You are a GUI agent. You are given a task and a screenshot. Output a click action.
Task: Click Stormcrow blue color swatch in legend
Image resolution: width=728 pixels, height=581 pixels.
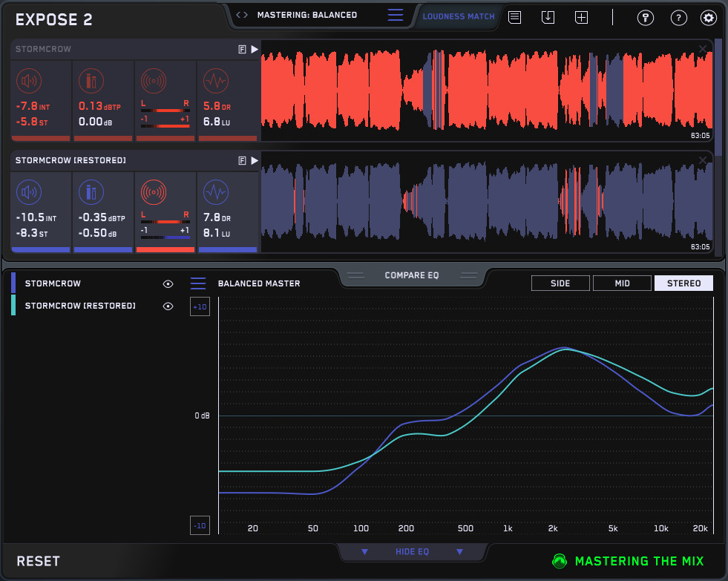click(x=13, y=283)
